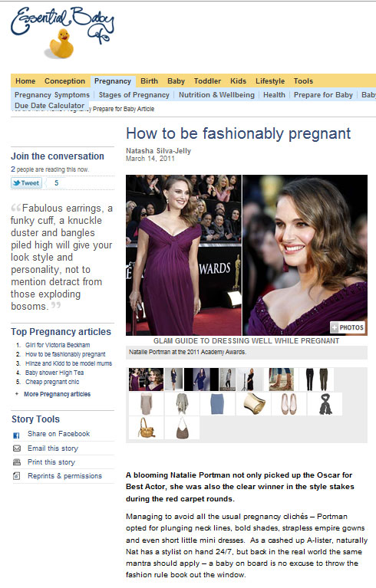The width and height of the screenshot is (376, 588).
Task: Open the PHOTOS gallery button on image
Action: tap(348, 327)
